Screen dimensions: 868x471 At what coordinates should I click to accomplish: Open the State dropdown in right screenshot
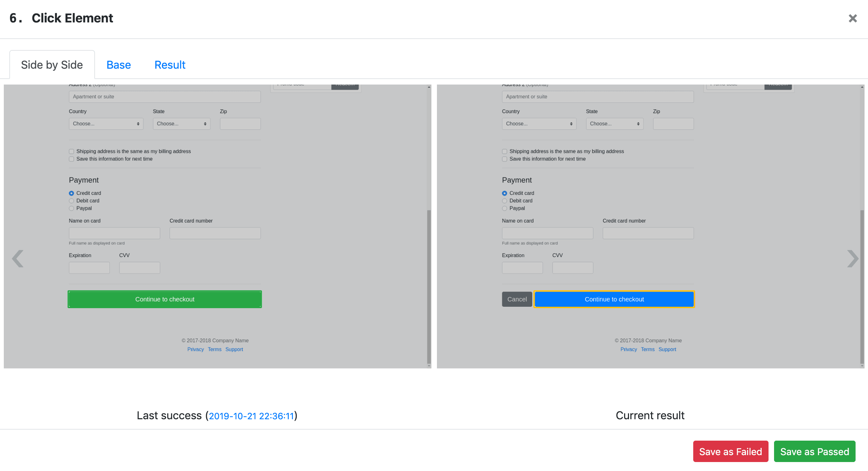614,124
